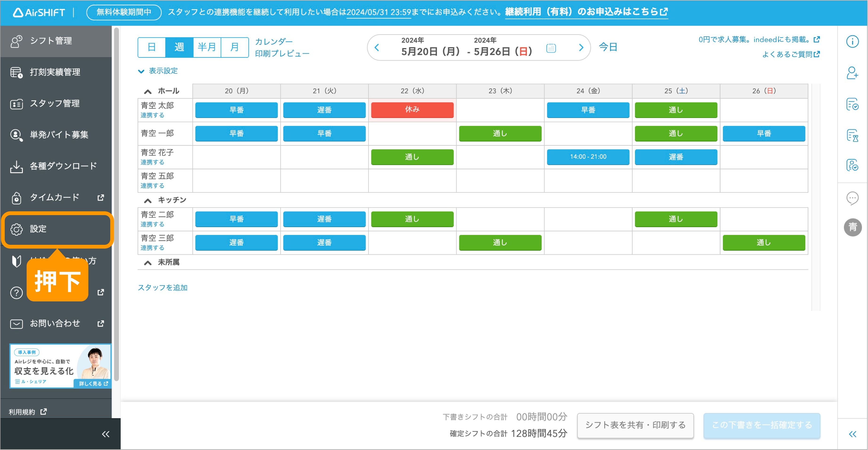The width and height of the screenshot is (868, 450).
Task: Select 青空 一郎's 早番 shift on Sunday 26
Action: coord(764,133)
